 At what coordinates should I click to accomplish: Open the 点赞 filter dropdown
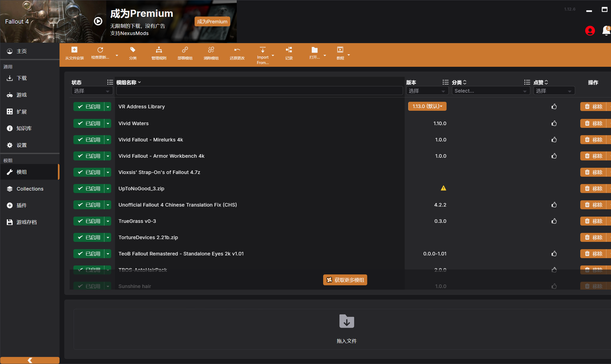click(x=554, y=91)
